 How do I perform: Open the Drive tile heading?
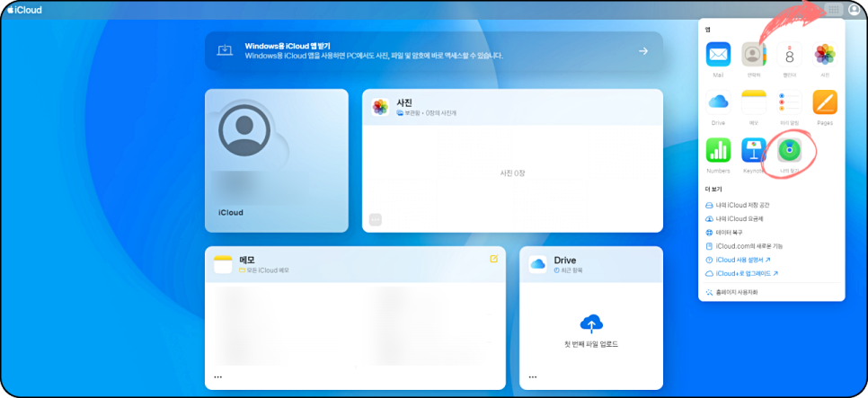pyautogui.click(x=565, y=261)
